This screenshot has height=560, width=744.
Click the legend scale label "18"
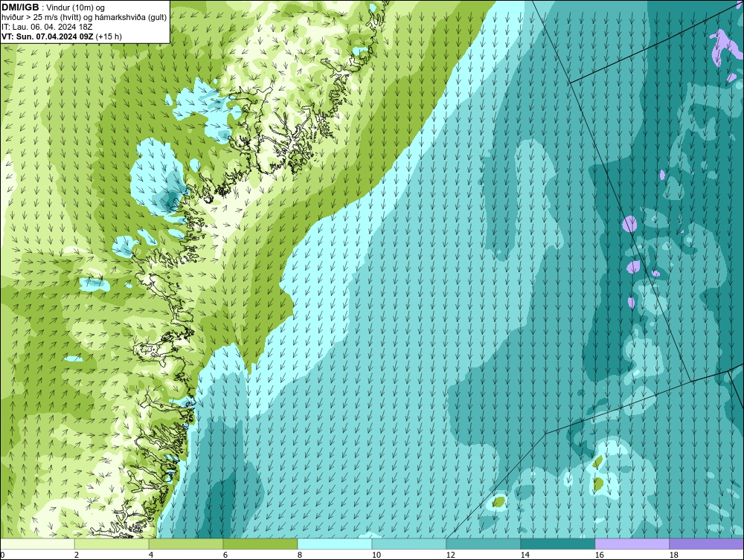coord(673,555)
